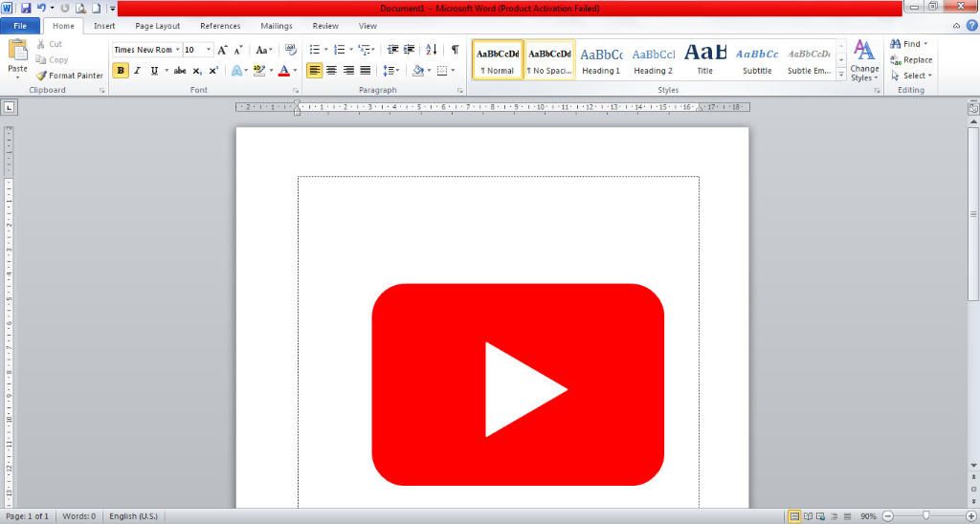Image resolution: width=980 pixels, height=524 pixels.
Task: Open the Select dropdown in Editing group
Action: [912, 76]
